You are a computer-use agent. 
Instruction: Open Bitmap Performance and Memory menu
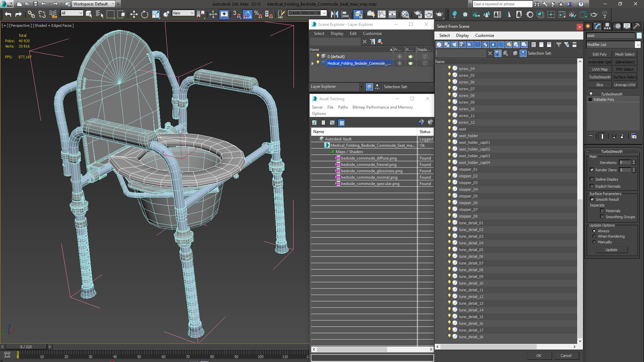[382, 107]
